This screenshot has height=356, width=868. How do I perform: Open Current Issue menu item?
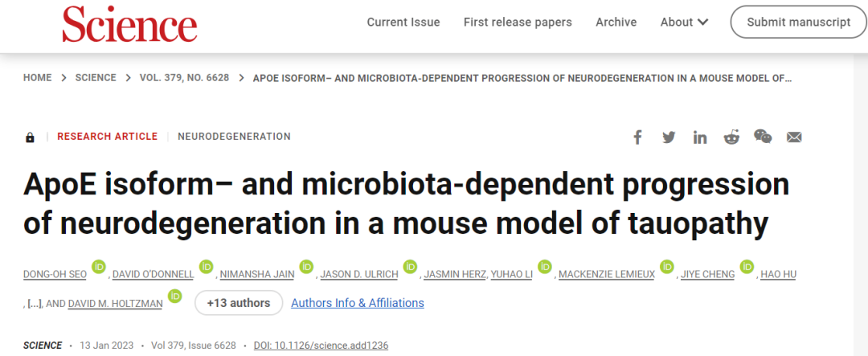tap(403, 23)
